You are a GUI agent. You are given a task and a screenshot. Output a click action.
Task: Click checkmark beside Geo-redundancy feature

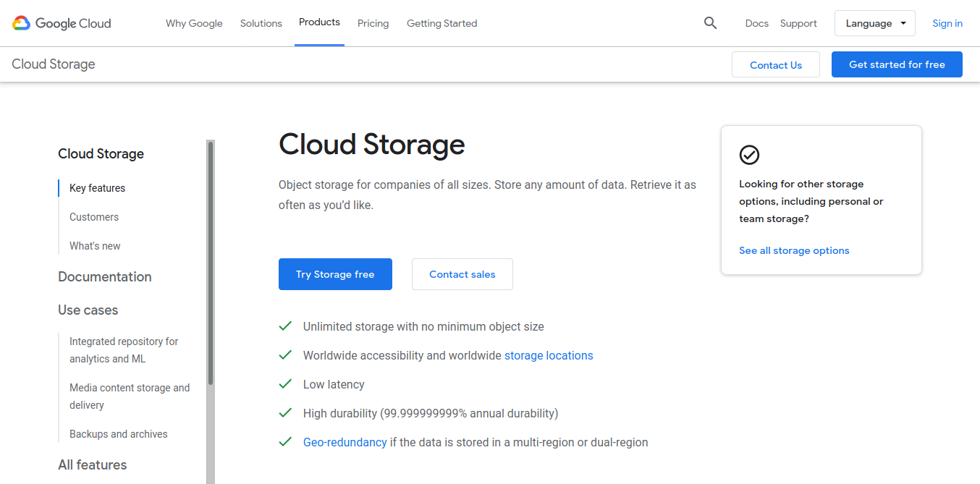pyautogui.click(x=285, y=442)
